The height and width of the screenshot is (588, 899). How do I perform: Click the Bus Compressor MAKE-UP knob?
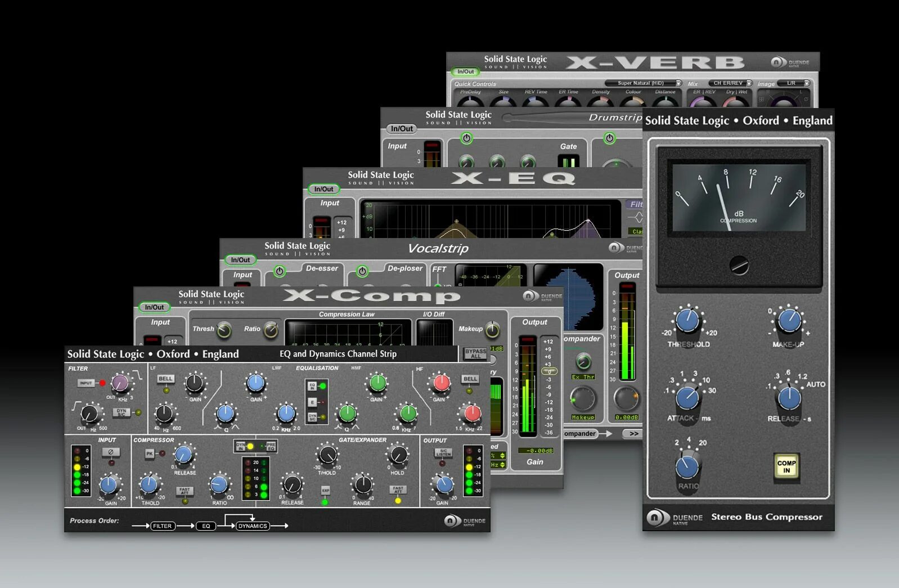click(x=789, y=321)
